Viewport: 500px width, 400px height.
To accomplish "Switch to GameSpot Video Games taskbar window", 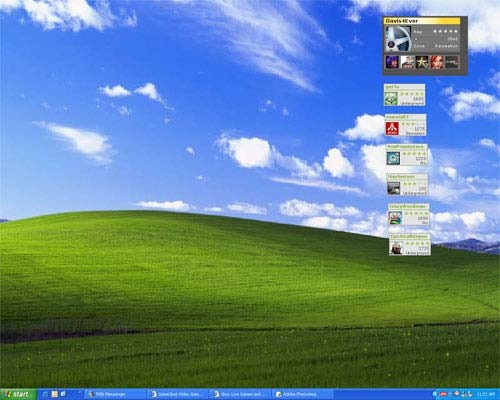I will pyautogui.click(x=178, y=394).
